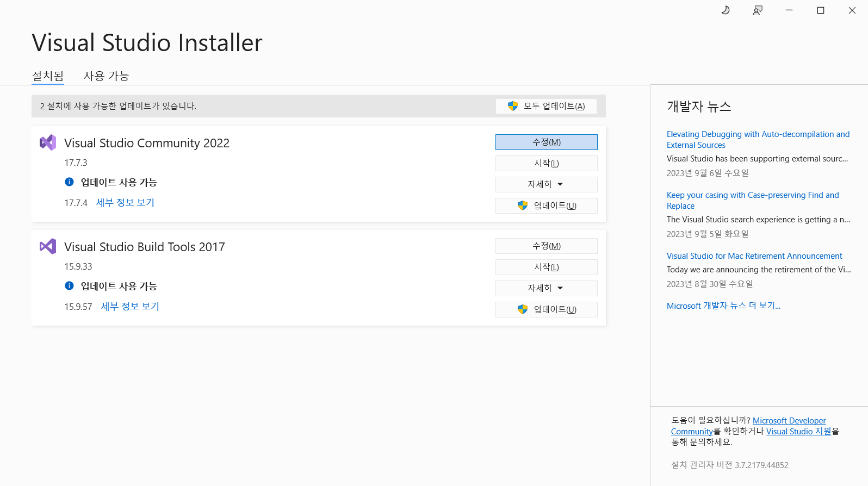Click 시작(L) for Visual Studio Community 2022

coord(546,163)
